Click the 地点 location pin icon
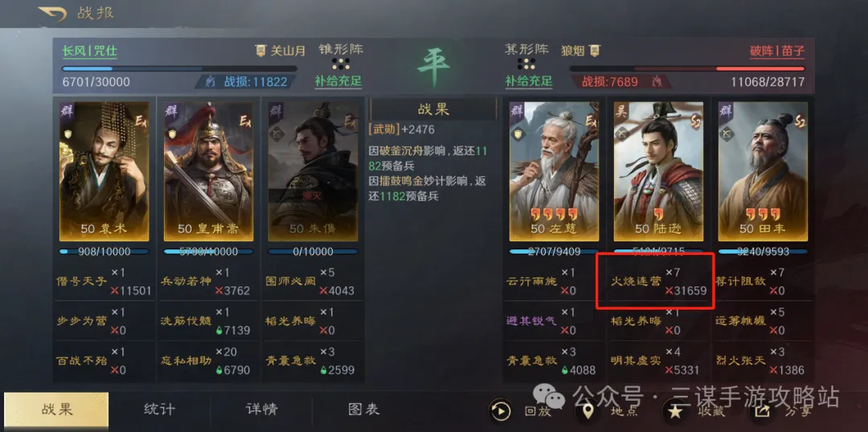The image size is (868, 432). tap(588, 411)
